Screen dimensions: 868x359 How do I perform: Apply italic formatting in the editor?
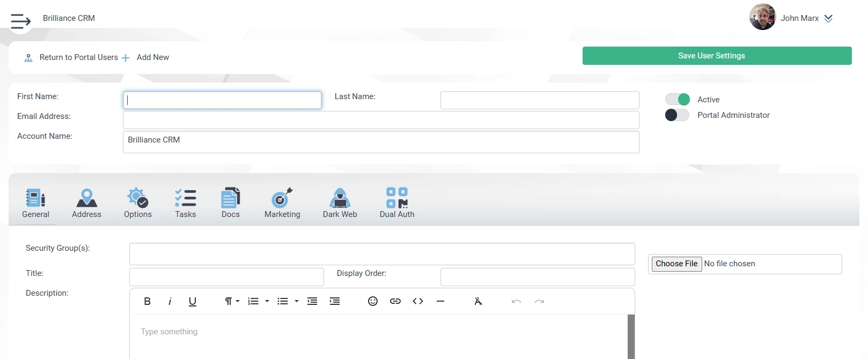click(x=170, y=301)
